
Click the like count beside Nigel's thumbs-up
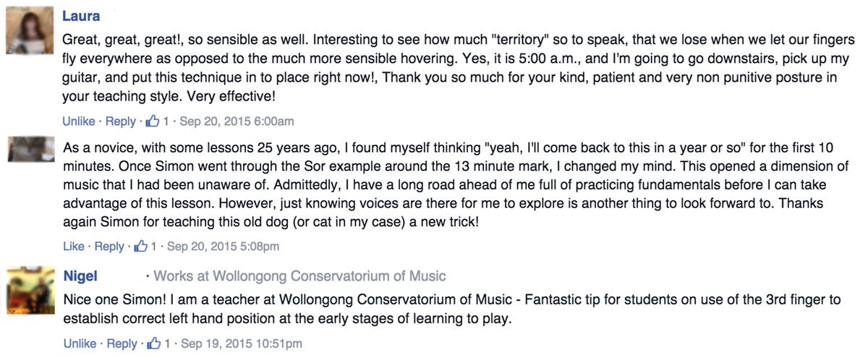click(x=166, y=344)
